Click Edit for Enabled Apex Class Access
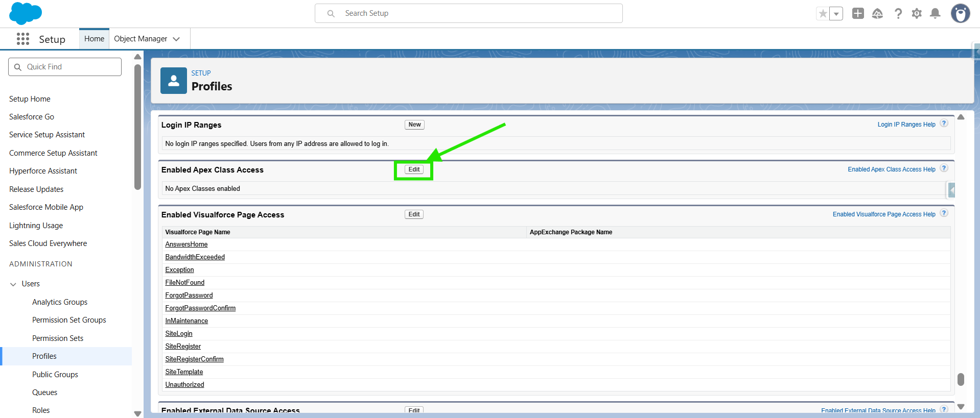Viewport: 980px width, 418px height. point(414,169)
